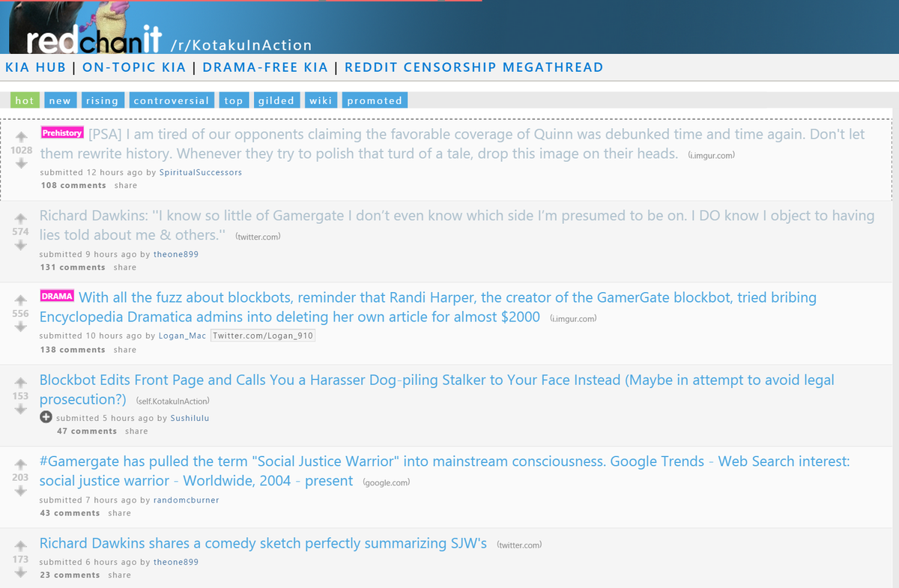This screenshot has height=588, width=899.
Task: Upvote the PSA Quinn coverage post
Action: 21,136
